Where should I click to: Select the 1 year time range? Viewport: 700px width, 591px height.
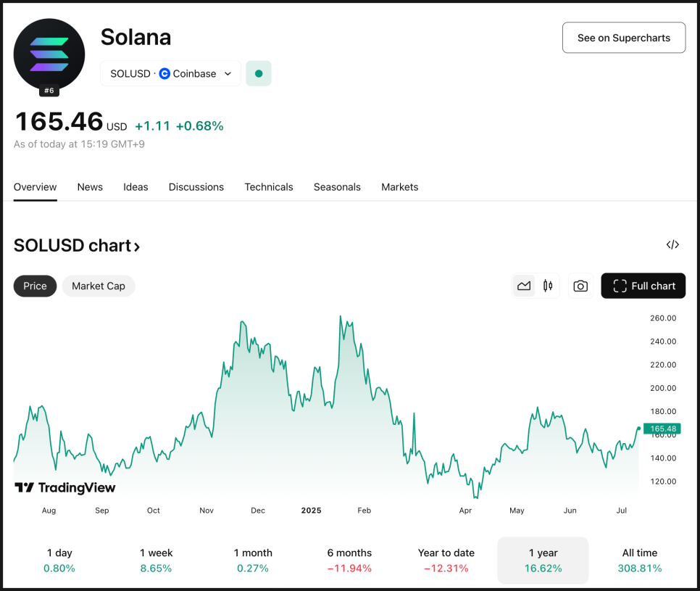(543, 560)
